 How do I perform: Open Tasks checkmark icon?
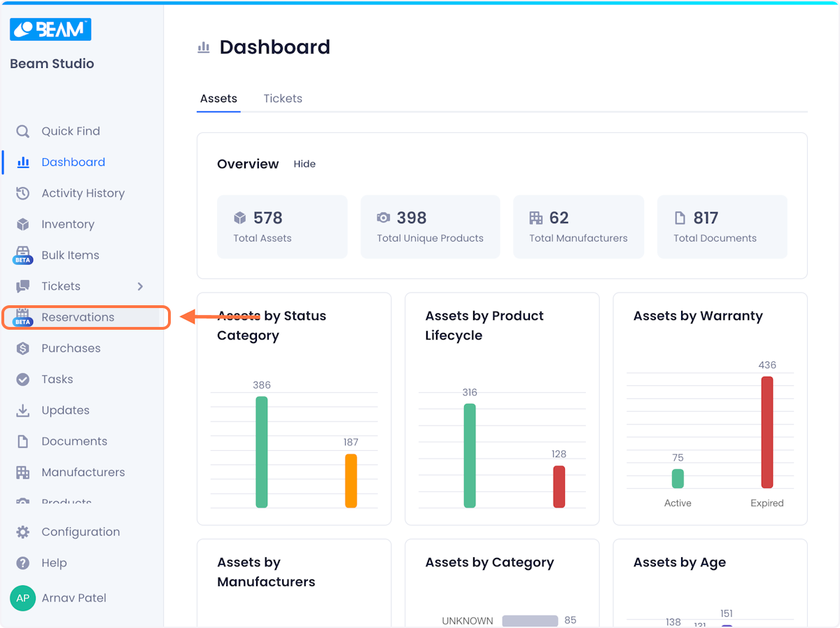click(x=22, y=379)
